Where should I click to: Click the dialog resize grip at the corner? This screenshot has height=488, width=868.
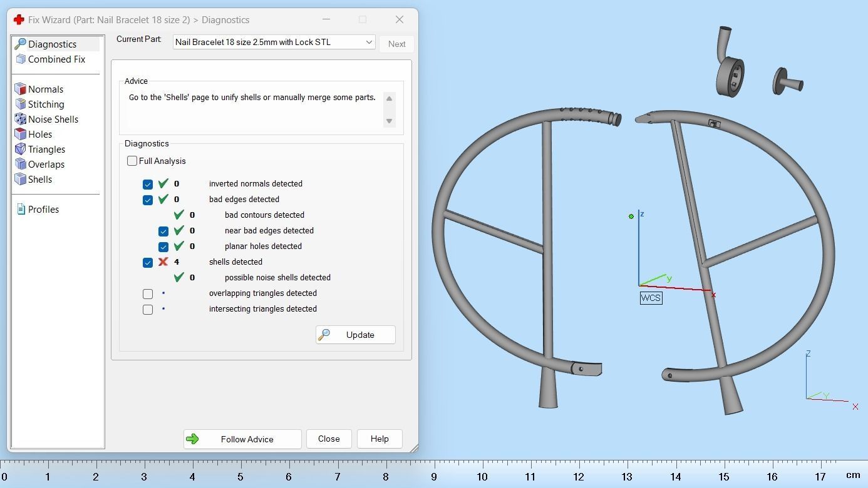[413, 447]
